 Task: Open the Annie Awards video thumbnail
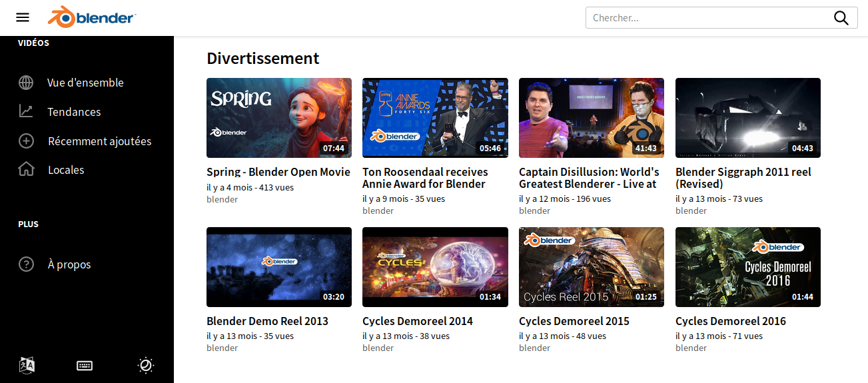pyautogui.click(x=435, y=118)
